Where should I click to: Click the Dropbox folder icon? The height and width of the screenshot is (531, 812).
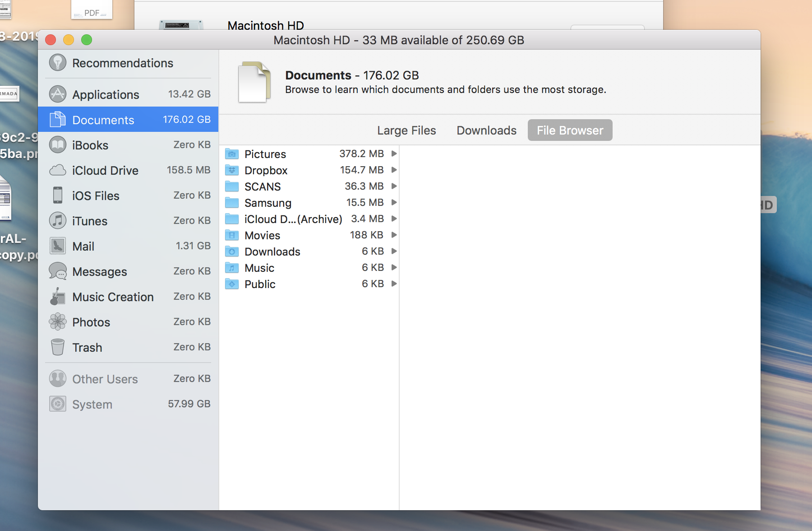click(232, 170)
